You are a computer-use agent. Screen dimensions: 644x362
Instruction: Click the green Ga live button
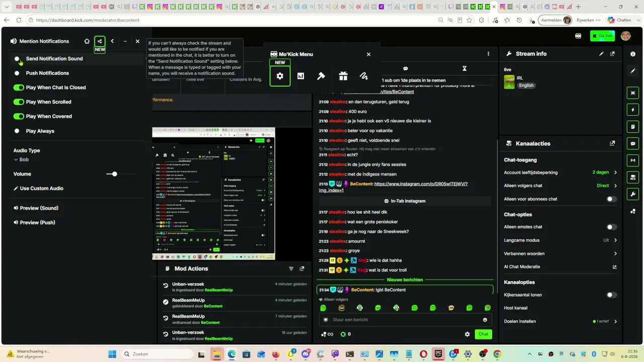[602, 36]
